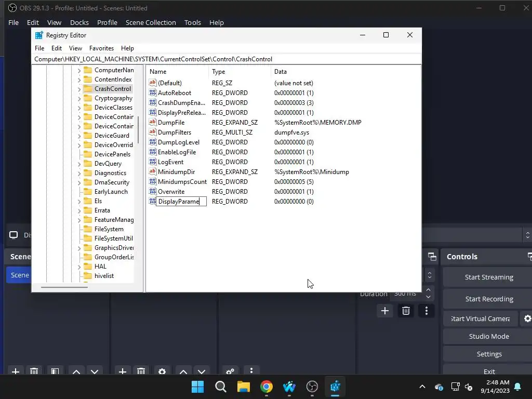Viewport: 532px width, 399px height.
Task: Expand the DeviceGuard registry key
Action: point(79,136)
